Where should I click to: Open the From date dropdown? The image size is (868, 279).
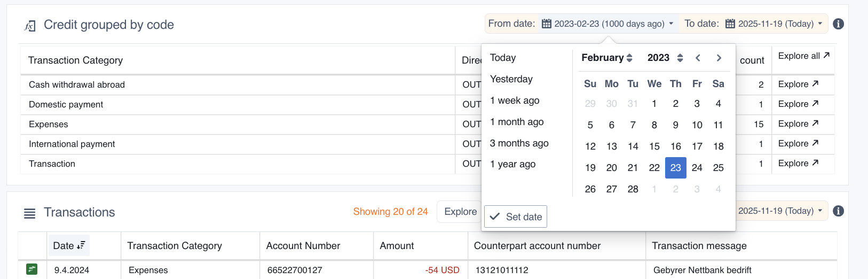[x=608, y=24]
